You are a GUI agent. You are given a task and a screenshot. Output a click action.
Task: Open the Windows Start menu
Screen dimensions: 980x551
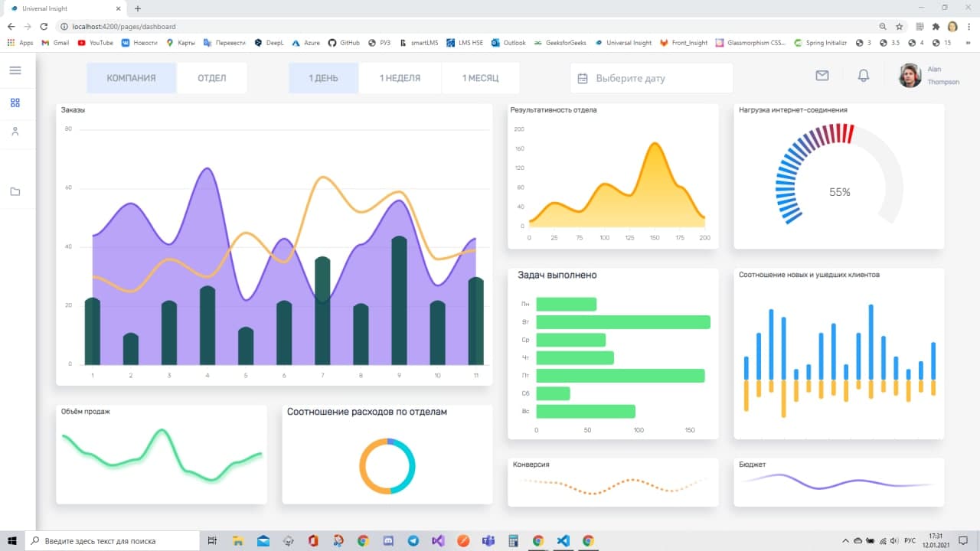(x=12, y=540)
